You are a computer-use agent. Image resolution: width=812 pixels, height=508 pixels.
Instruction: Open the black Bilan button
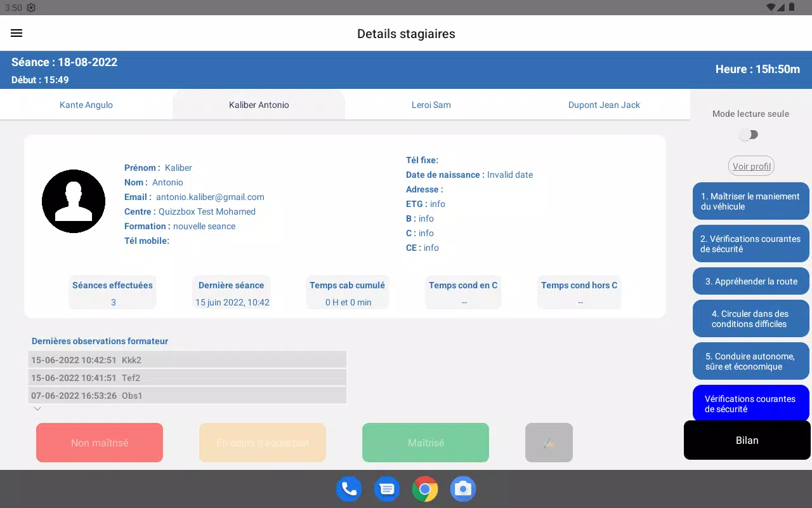tap(747, 440)
